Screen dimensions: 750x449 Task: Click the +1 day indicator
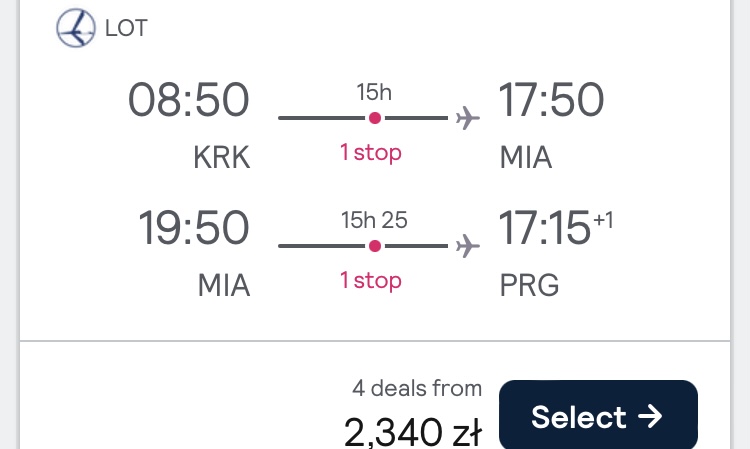603,220
